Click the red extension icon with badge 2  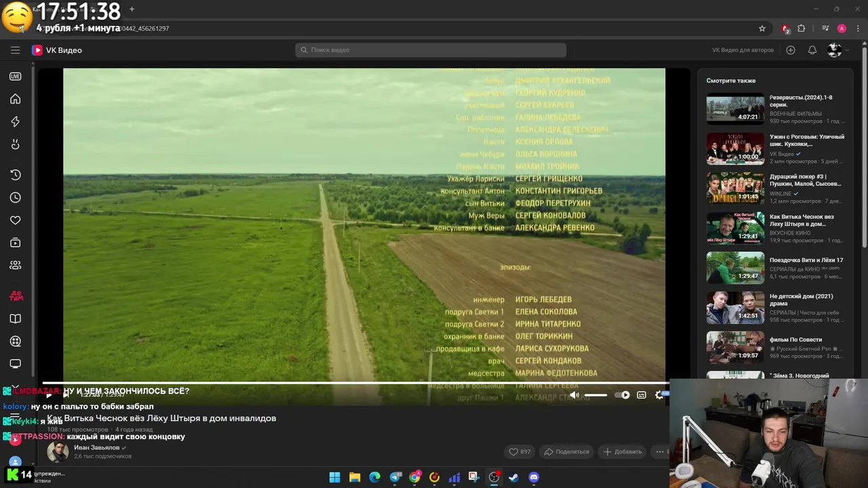(785, 28)
